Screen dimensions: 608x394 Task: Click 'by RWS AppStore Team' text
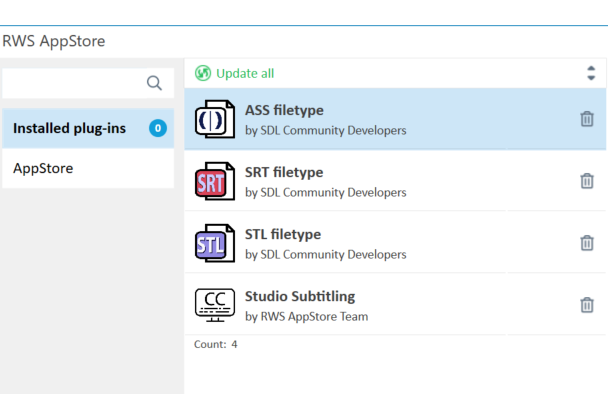(x=306, y=316)
